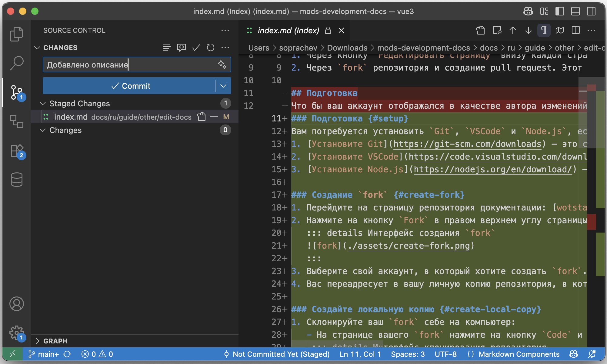Collapse the Staged Changes group
Viewport: 607px width, 364px height.
click(x=43, y=104)
